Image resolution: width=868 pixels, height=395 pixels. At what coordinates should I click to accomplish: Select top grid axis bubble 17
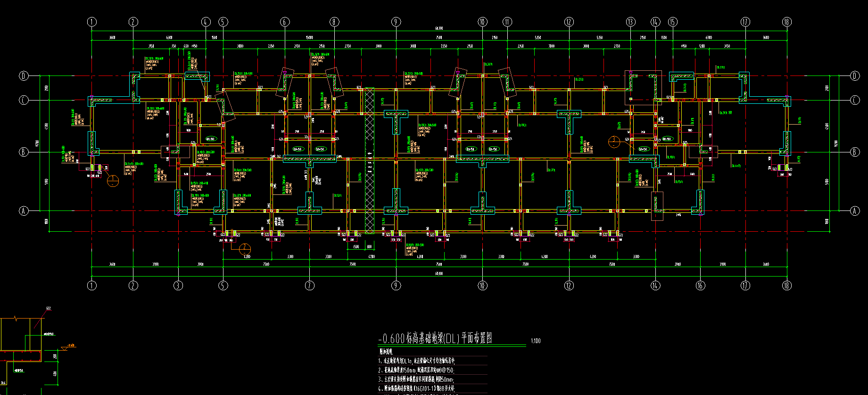pos(745,22)
